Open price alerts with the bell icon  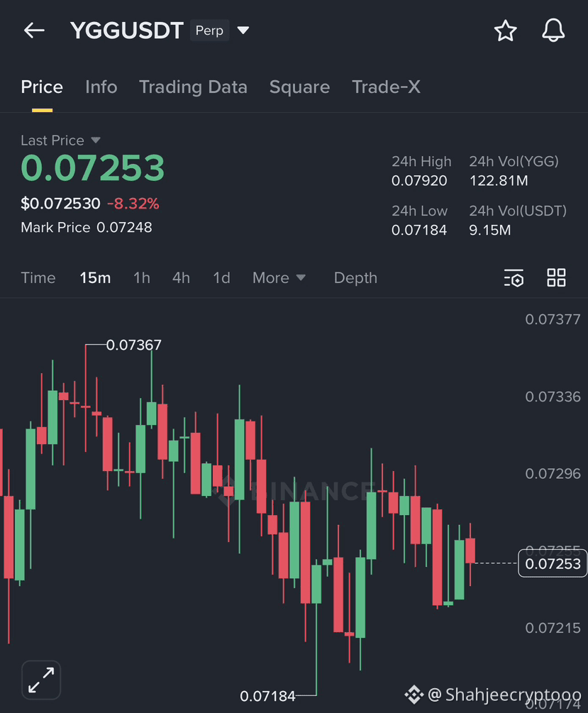pyautogui.click(x=553, y=31)
